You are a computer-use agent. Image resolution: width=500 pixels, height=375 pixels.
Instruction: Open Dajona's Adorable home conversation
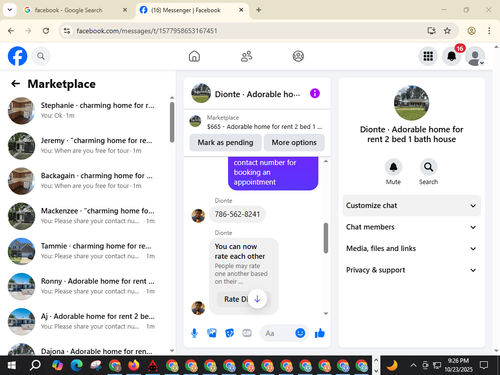(87, 349)
